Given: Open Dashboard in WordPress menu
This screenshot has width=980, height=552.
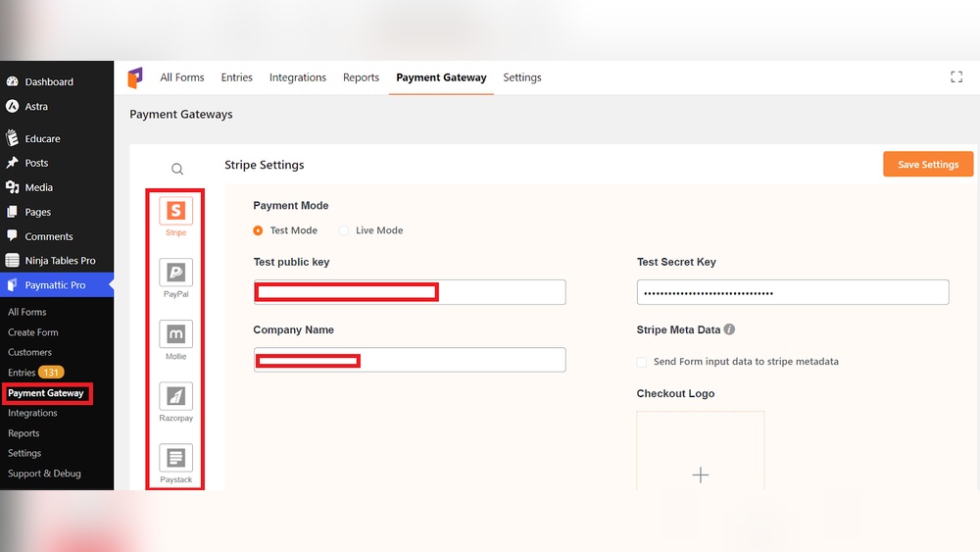Looking at the screenshot, I should click(x=49, y=82).
